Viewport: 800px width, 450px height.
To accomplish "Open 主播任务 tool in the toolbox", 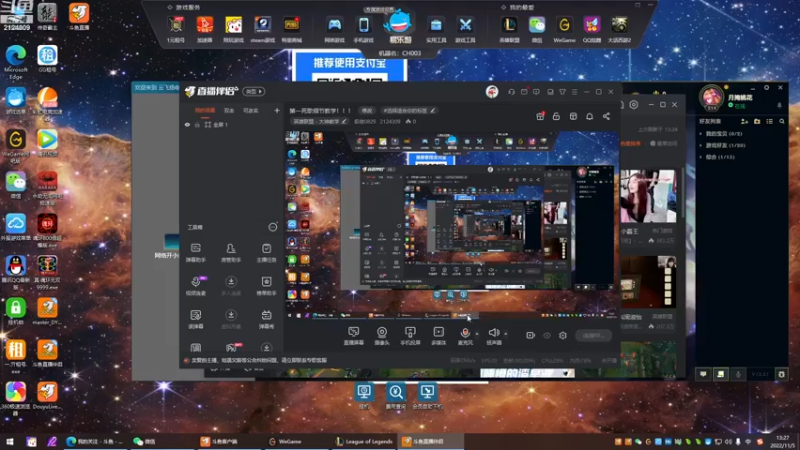I will tap(266, 253).
